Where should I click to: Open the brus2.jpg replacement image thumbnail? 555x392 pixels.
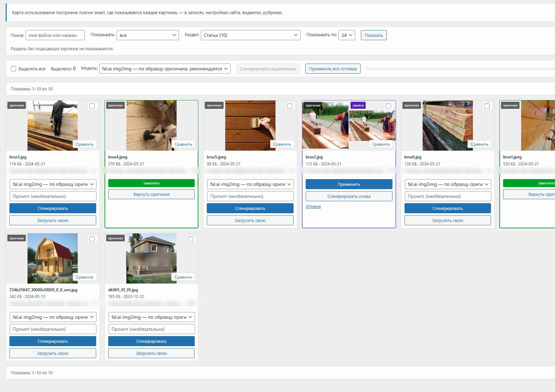pyautogui.click(x=372, y=126)
